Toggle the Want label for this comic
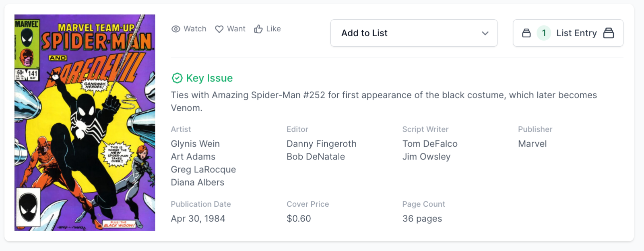The image size is (644, 251). [236, 29]
